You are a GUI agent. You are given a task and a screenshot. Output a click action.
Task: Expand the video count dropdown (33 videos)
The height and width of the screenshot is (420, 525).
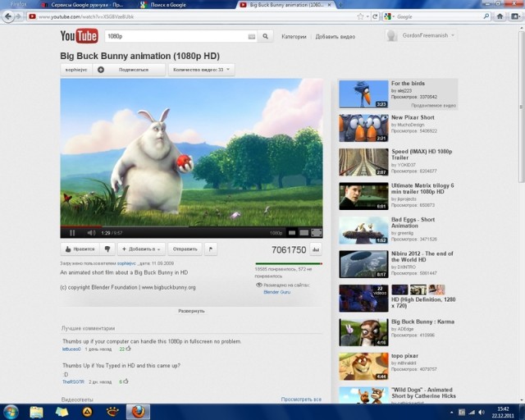(x=200, y=70)
